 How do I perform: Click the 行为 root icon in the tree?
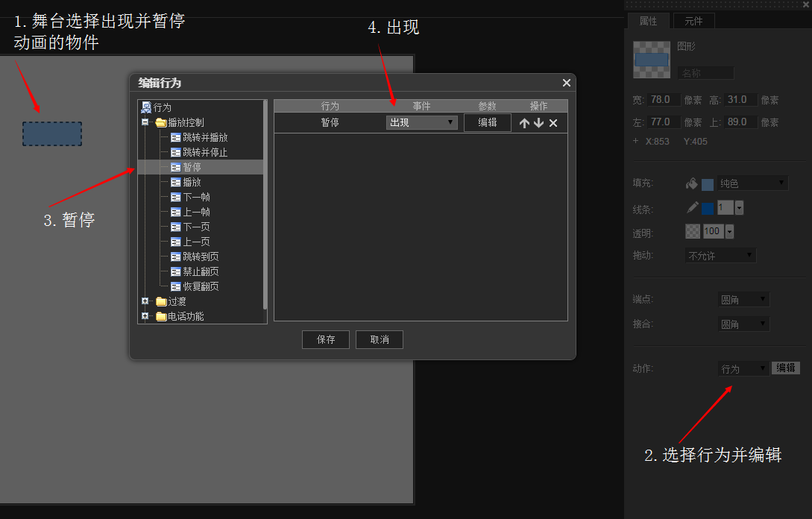click(148, 107)
